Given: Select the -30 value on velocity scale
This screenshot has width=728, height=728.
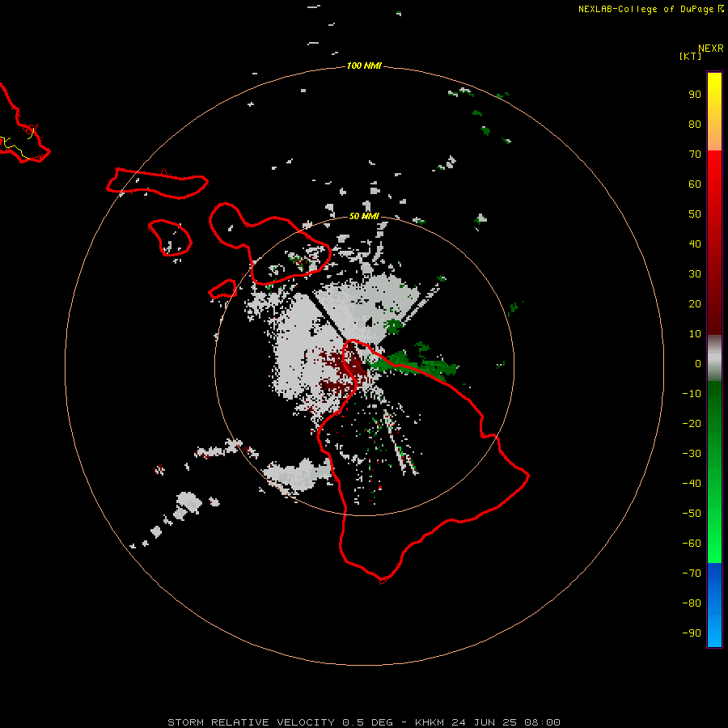Looking at the screenshot, I should click(x=692, y=454).
